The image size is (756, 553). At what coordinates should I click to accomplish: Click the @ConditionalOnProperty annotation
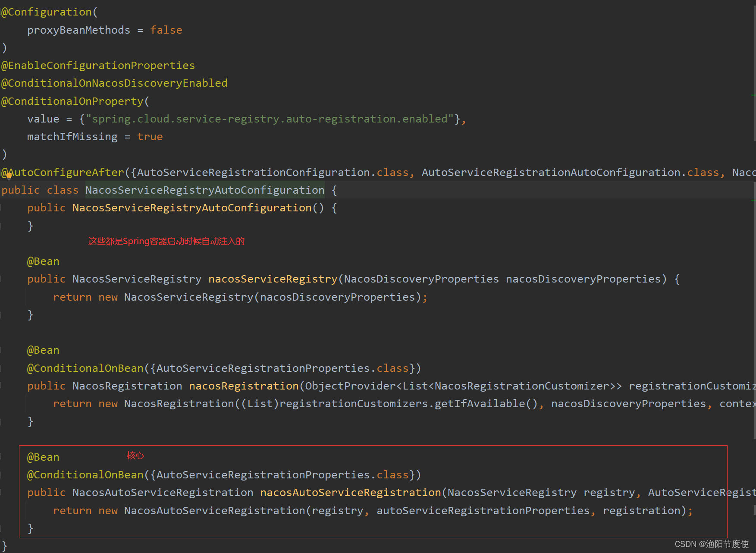72,101
